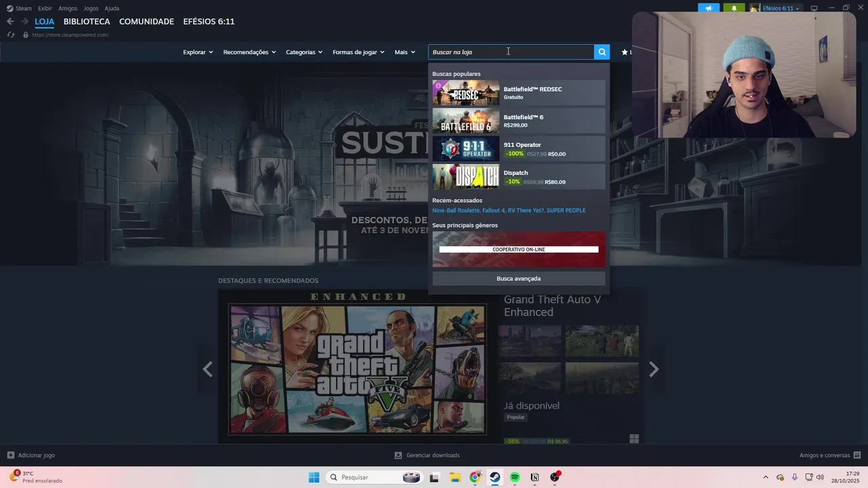Open the EFÉSIOS 6:11 profile tab
Image resolution: width=868 pixels, height=488 pixels.
pyautogui.click(x=209, y=22)
